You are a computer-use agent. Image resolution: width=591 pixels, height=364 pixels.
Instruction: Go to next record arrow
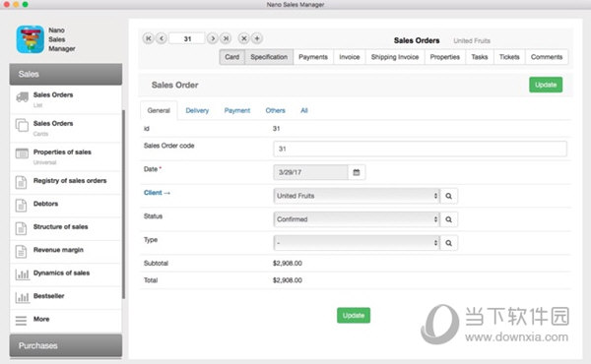pos(213,38)
